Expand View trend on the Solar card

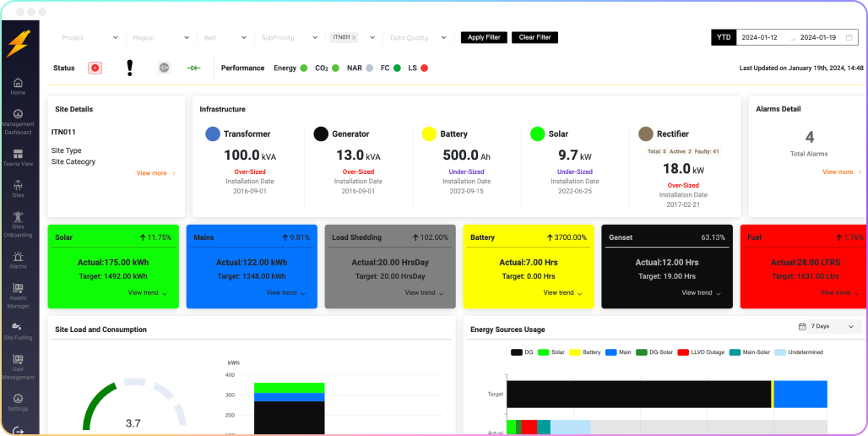point(147,293)
